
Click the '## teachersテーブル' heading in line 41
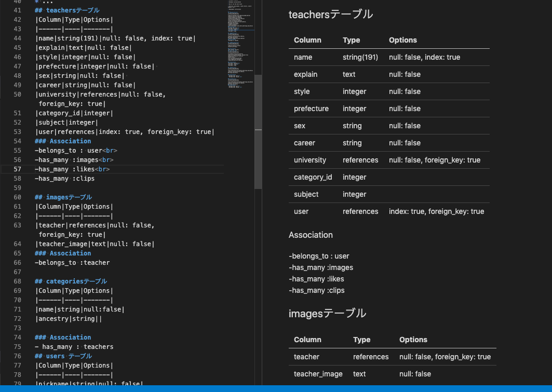67,10
